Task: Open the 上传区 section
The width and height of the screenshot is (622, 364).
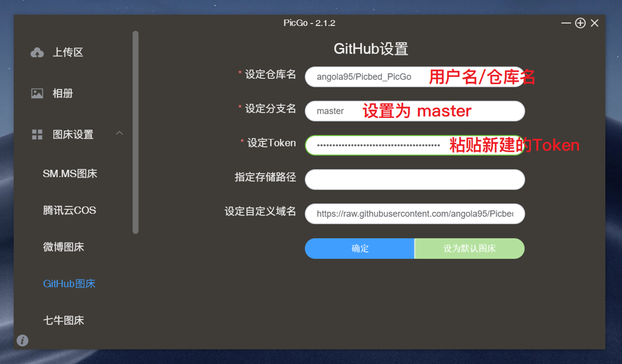Action: tap(68, 52)
